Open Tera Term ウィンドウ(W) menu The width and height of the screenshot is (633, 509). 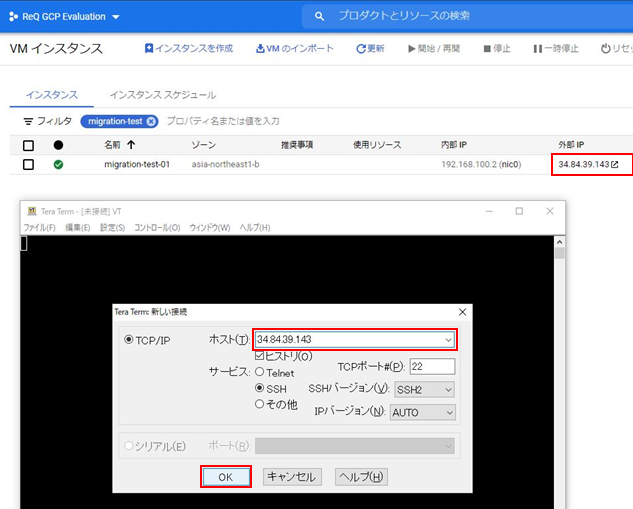[x=210, y=228]
